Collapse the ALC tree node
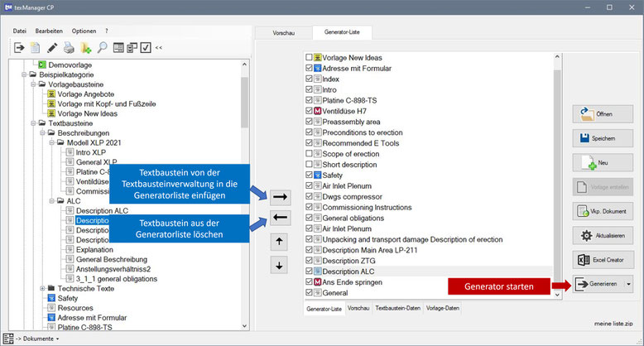This screenshot has width=644, height=346. click(x=52, y=201)
